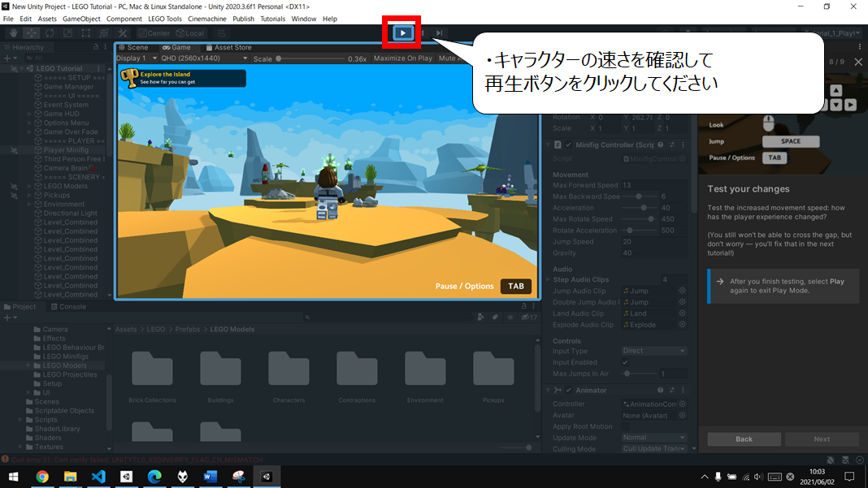Screen dimensions: 868x488
Task: Open Minifig Controller more options menu
Action: pyautogui.click(x=684, y=145)
